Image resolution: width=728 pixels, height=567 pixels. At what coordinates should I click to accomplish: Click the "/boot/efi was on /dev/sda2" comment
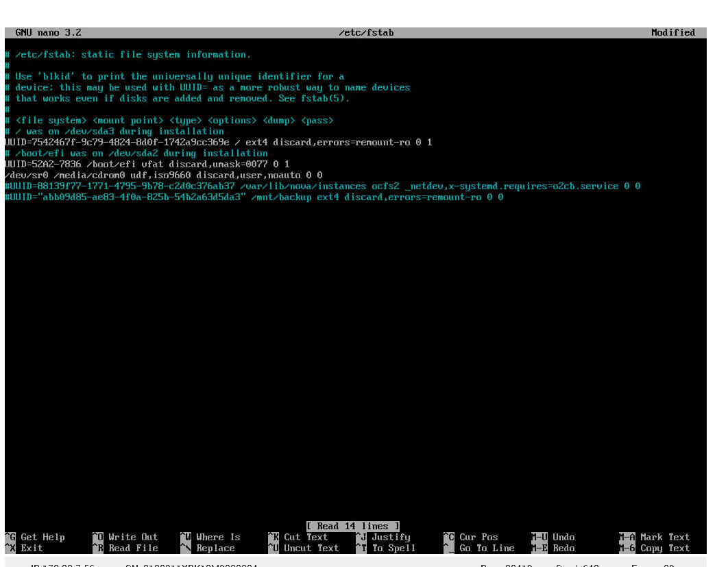pyautogui.click(x=136, y=154)
